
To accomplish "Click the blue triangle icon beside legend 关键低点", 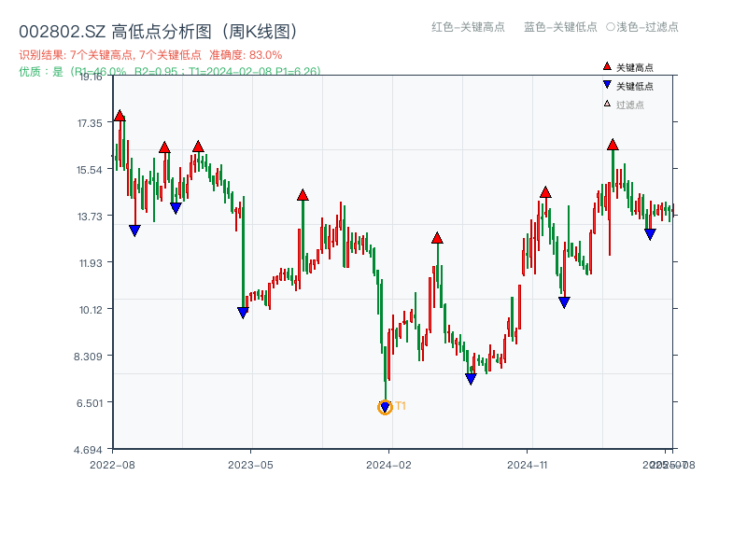I will tap(607, 85).
